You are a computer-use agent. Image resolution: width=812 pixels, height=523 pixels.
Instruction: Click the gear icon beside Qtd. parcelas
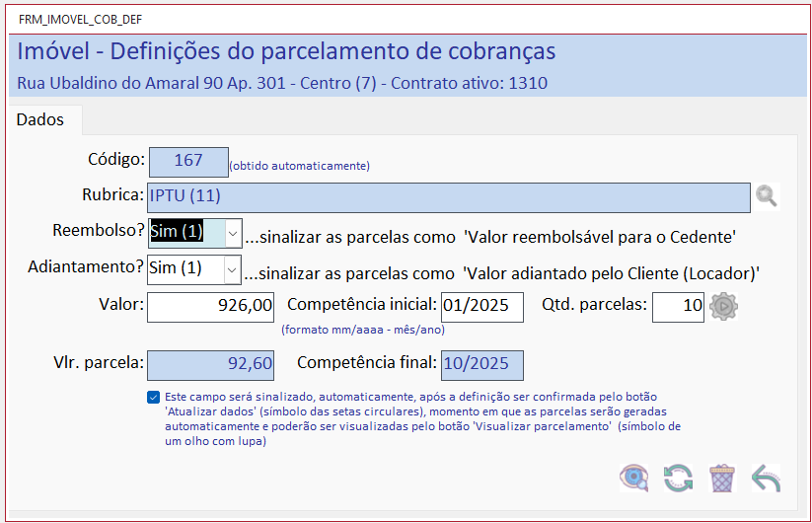coord(723,306)
